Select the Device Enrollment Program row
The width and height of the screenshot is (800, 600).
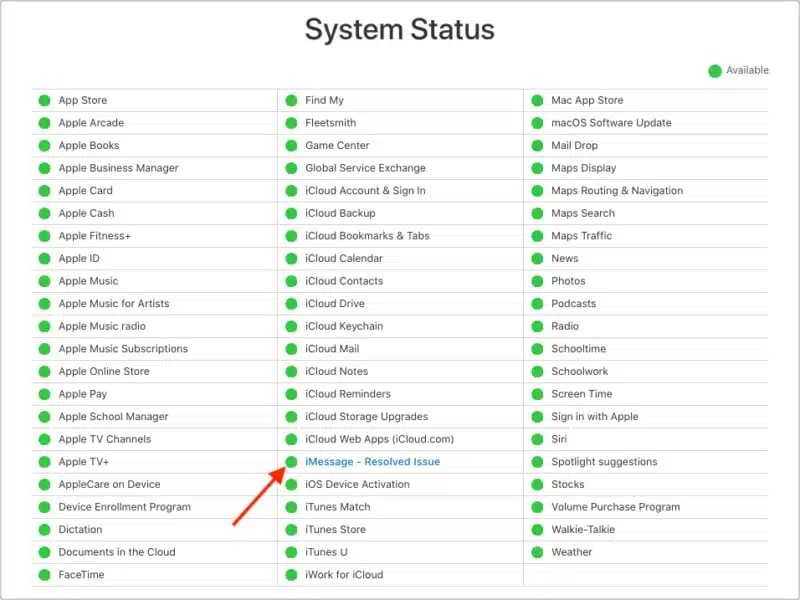(x=124, y=507)
